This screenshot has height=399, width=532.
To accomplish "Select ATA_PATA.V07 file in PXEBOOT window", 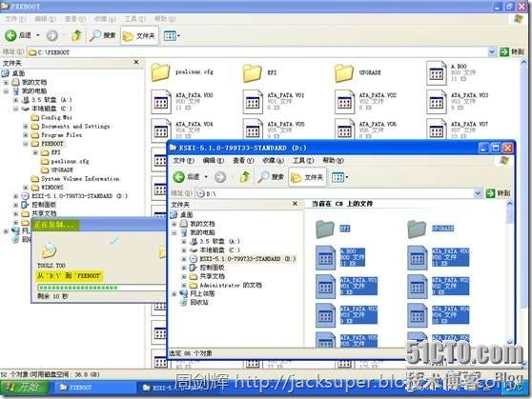I will pyautogui.click(x=458, y=130).
